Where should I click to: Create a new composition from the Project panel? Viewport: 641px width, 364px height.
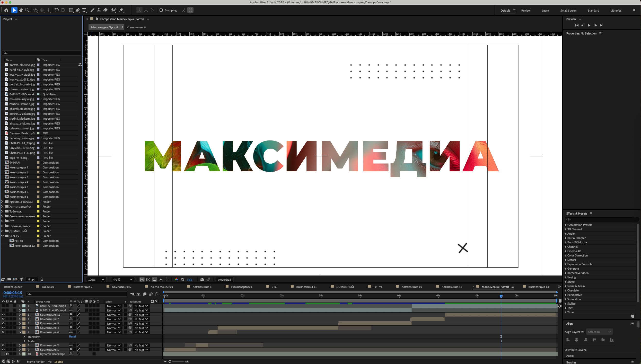[x=15, y=279]
